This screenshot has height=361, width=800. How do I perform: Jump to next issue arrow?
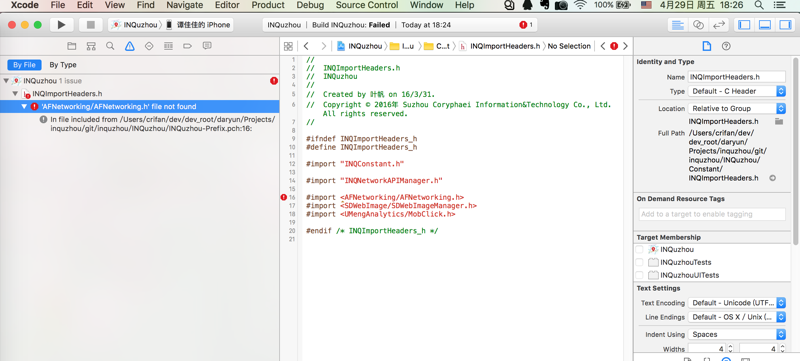click(x=626, y=46)
